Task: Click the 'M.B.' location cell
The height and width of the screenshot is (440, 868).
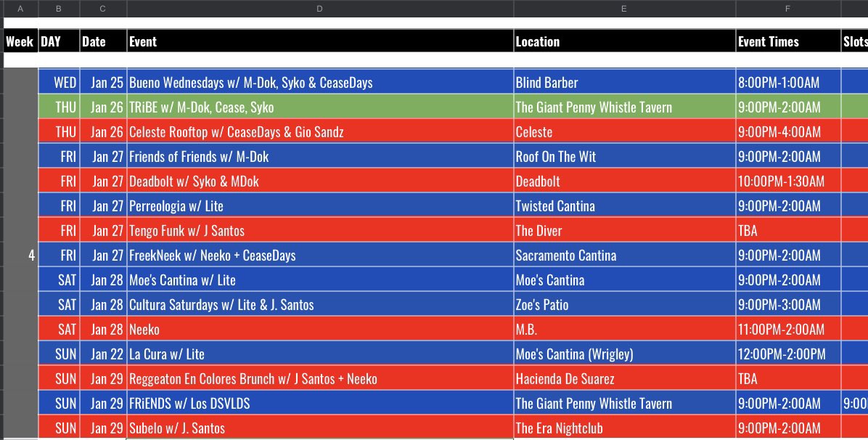Action: [624, 329]
